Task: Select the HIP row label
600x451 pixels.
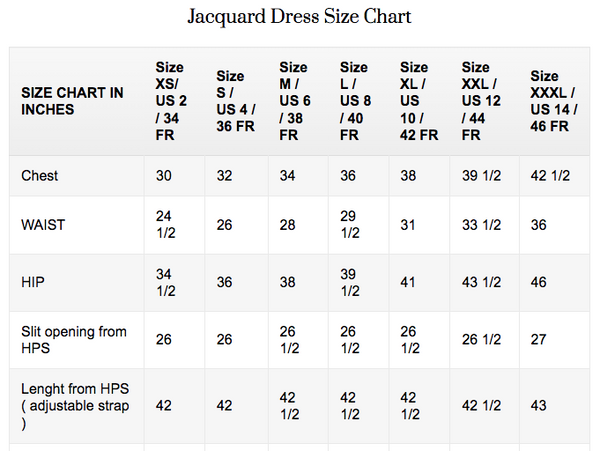Action: click(x=33, y=283)
